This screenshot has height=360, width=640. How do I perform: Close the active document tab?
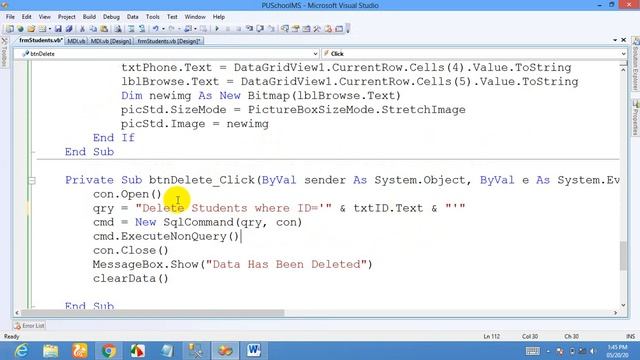[x=623, y=40]
